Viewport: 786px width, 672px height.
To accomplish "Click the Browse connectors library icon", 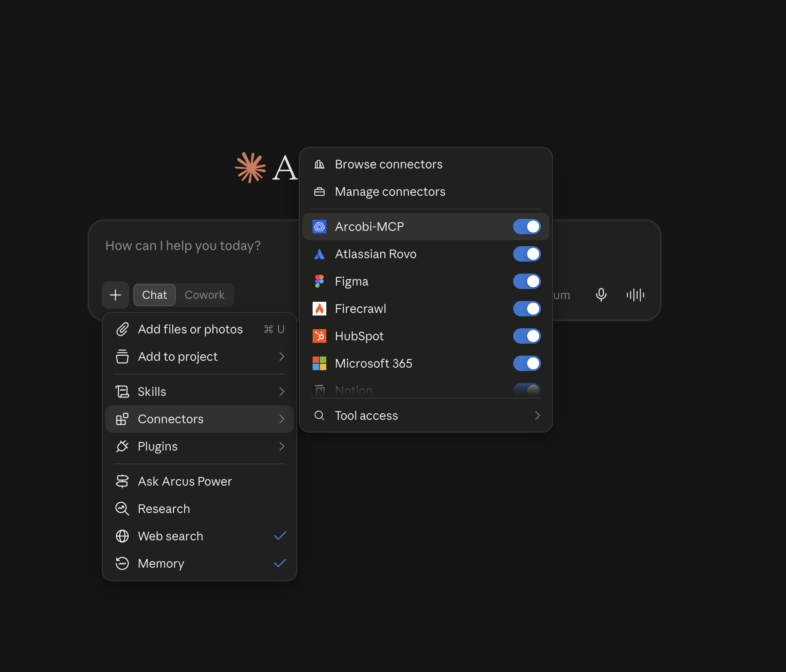I will 319,164.
